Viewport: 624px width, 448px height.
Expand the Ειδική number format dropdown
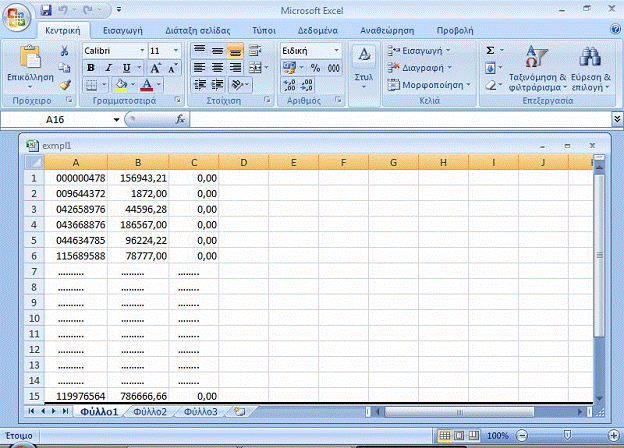click(336, 50)
